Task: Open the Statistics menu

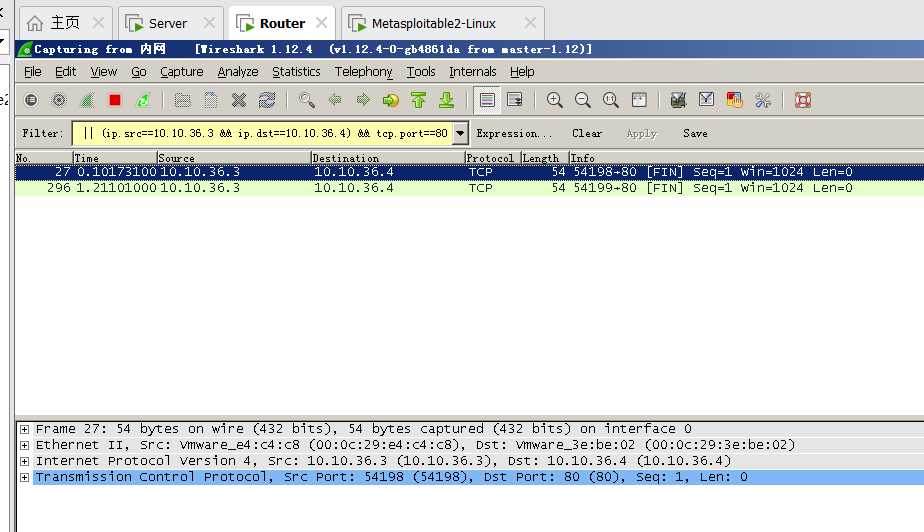Action: [x=296, y=72]
